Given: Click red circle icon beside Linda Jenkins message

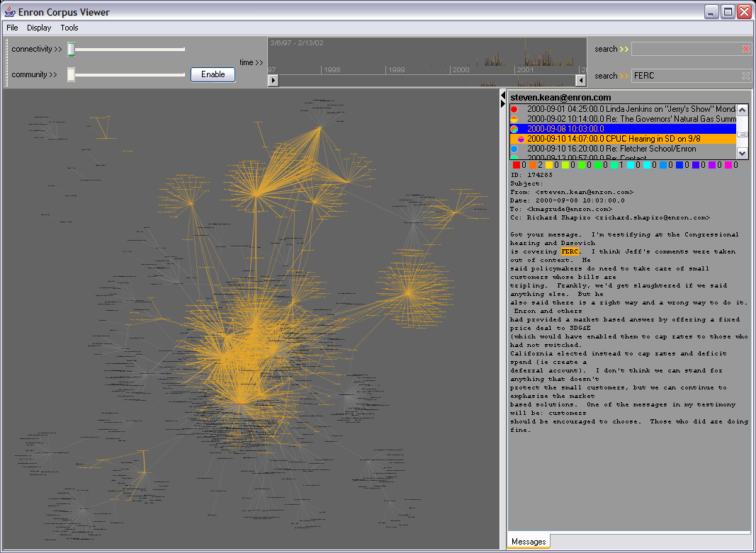Looking at the screenshot, I should 514,109.
